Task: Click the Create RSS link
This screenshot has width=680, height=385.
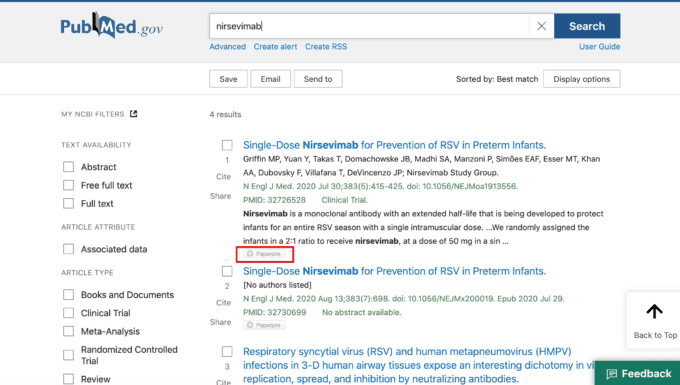Action: [x=326, y=46]
